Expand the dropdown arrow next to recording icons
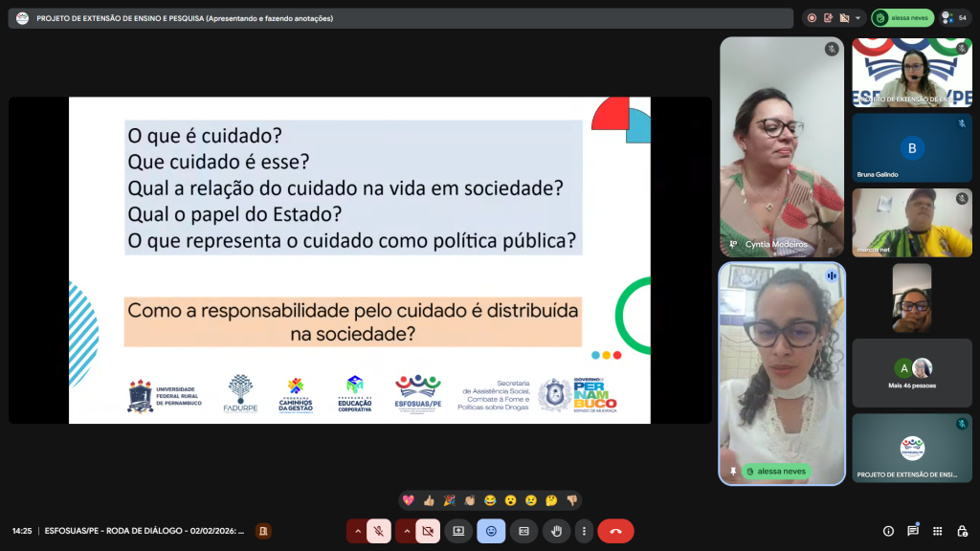 point(857,17)
